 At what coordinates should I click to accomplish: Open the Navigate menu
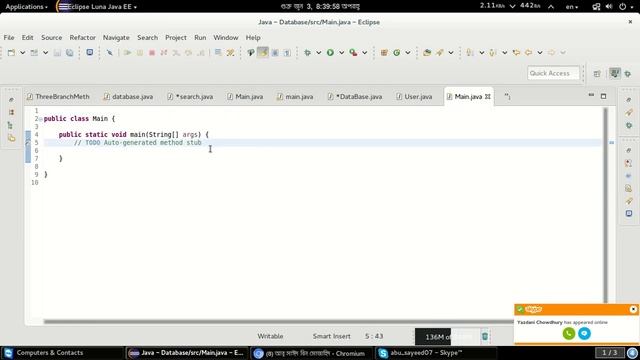(x=116, y=38)
